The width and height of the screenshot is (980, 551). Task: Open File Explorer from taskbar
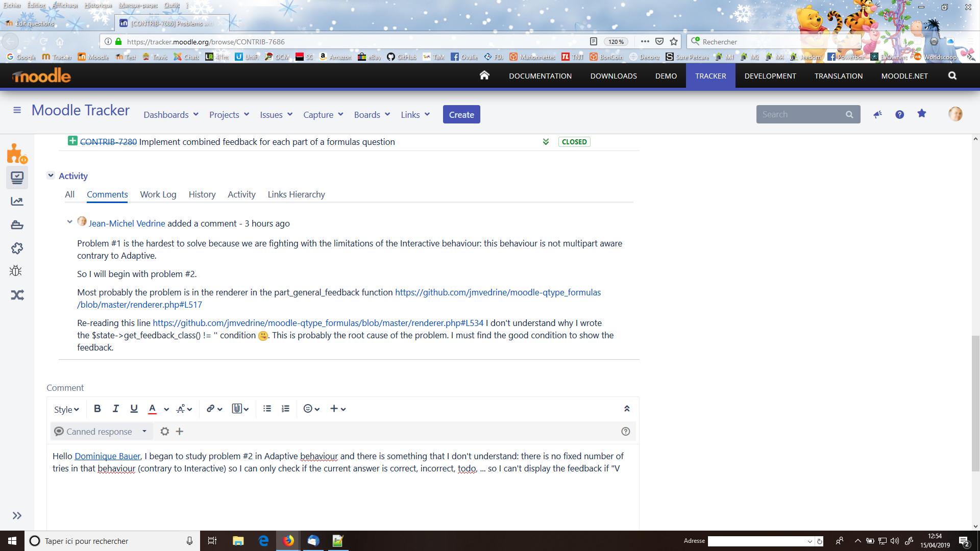238,541
